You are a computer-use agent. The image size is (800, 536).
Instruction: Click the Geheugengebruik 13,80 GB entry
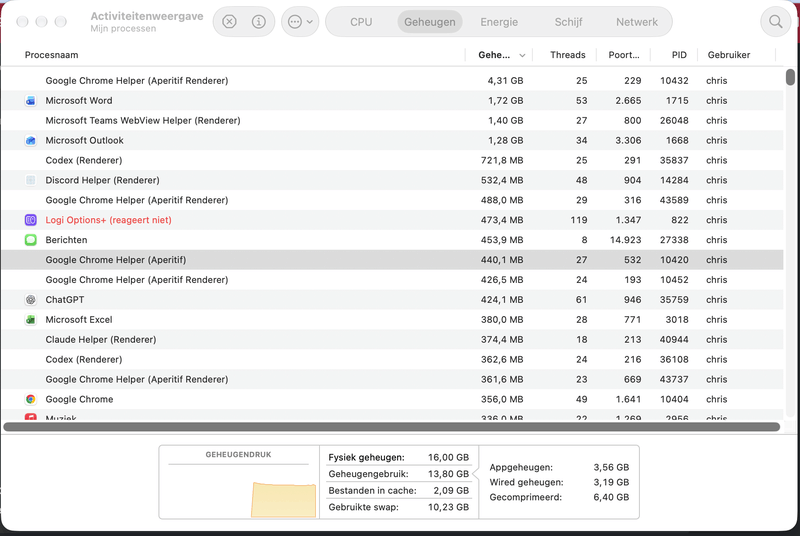click(398, 474)
